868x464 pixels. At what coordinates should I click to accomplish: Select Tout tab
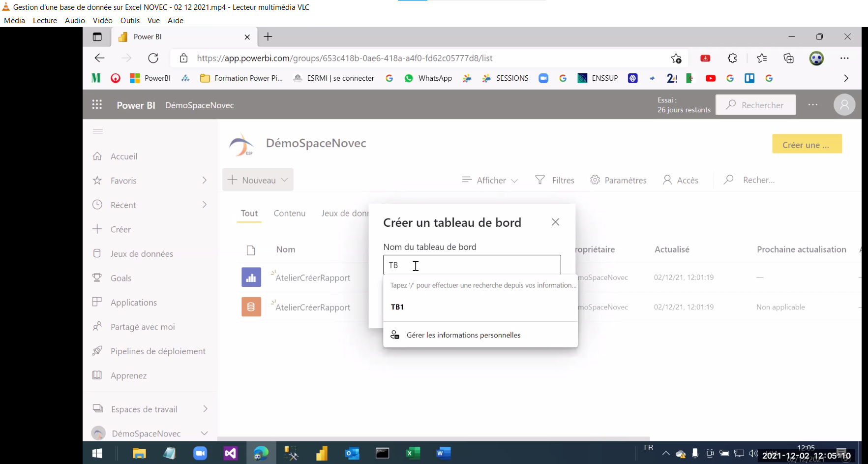[249, 214]
